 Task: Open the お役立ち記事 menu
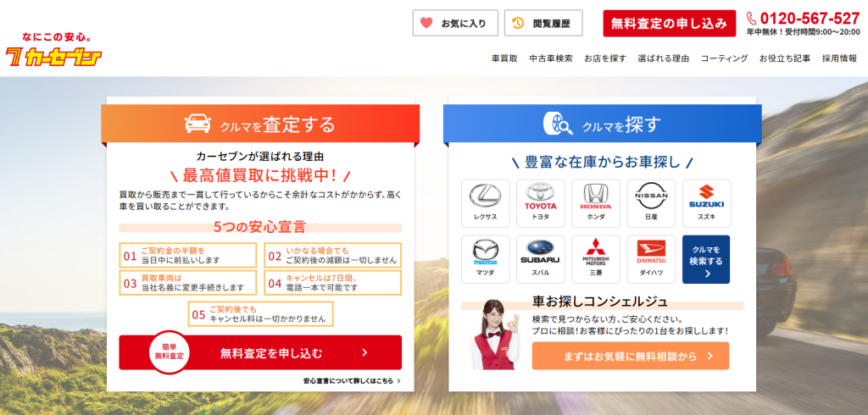click(x=784, y=58)
